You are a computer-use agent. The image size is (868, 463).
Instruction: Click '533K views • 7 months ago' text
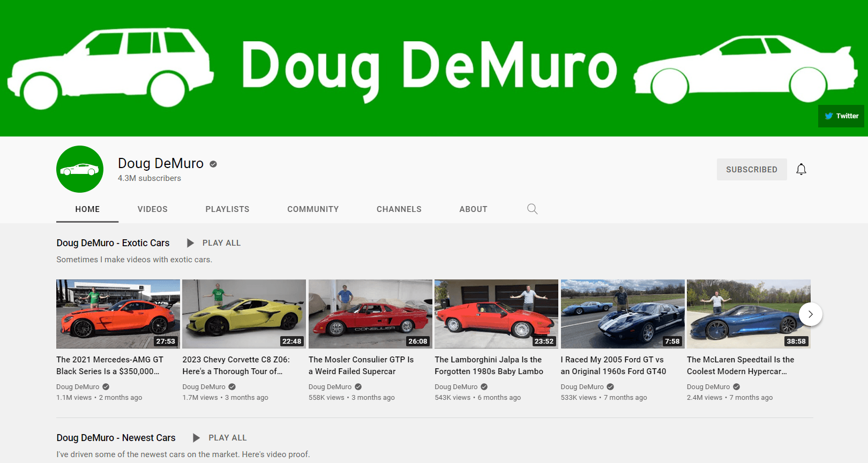[x=604, y=398]
